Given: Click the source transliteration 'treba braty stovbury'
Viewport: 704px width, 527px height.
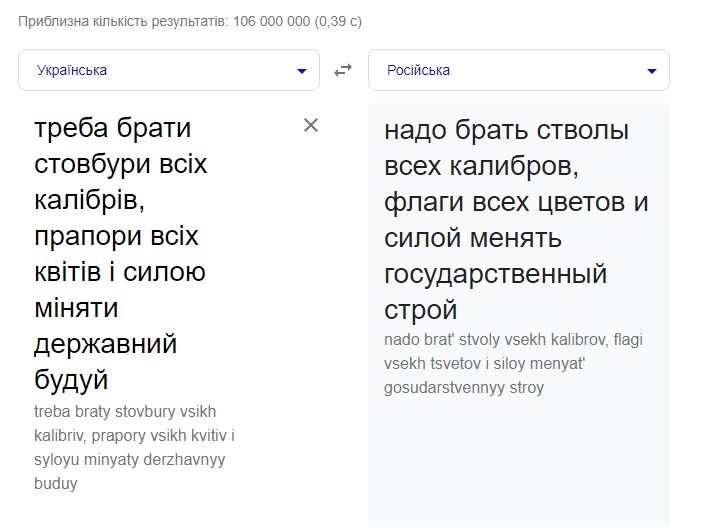Looking at the screenshot, I should pos(124,411).
